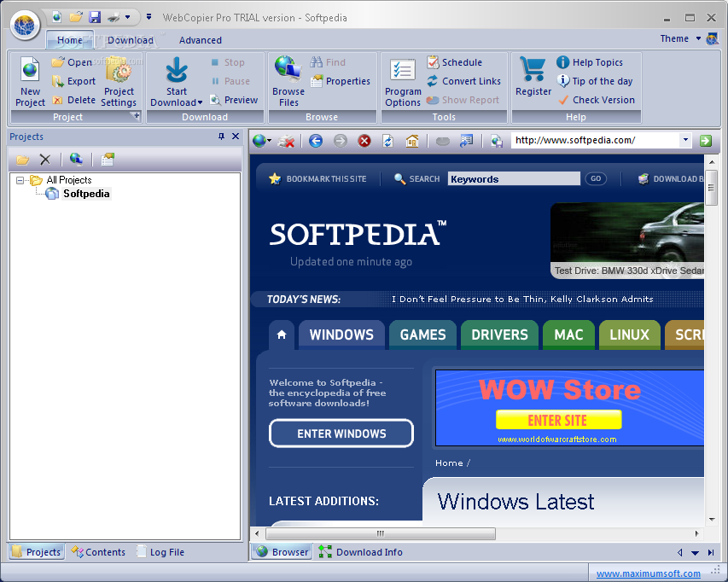Click the BMW Test Drive thumbnail
This screenshot has width=728, height=582.
(x=626, y=241)
